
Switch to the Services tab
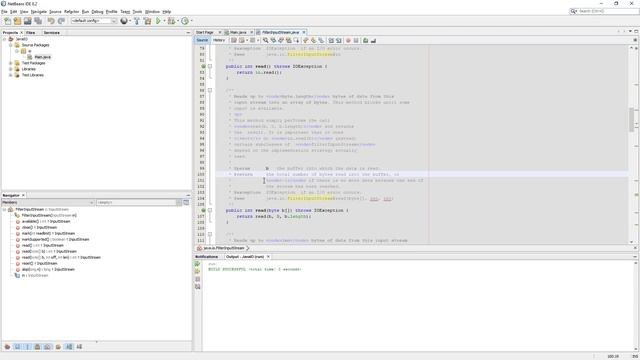pyautogui.click(x=51, y=32)
